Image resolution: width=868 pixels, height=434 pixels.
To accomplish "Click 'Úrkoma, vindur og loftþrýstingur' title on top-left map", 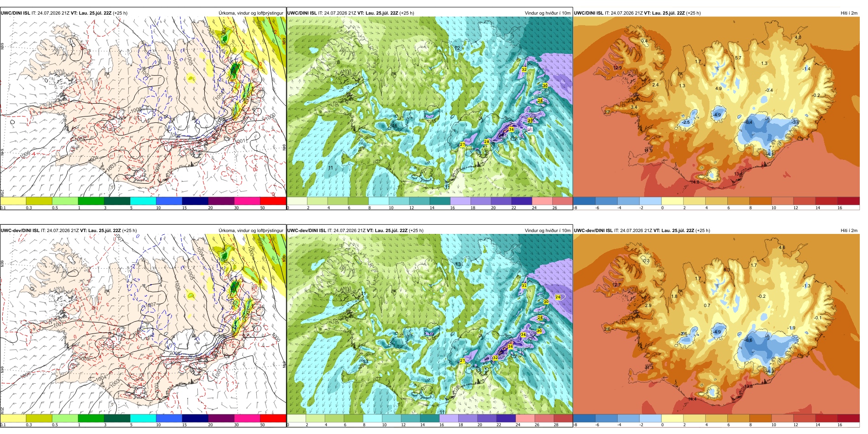I will click(251, 13).
